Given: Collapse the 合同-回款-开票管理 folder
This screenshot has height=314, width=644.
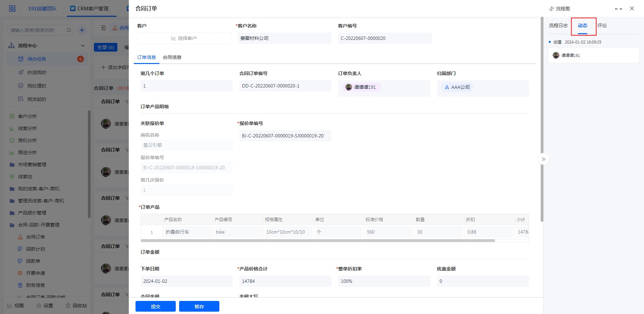Looking at the screenshot, I should [39, 225].
